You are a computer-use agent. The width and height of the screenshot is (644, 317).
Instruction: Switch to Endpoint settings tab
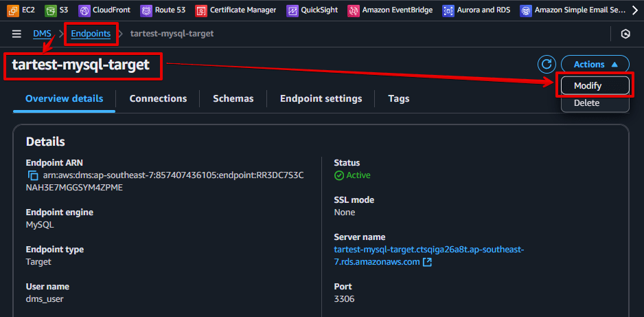(321, 99)
